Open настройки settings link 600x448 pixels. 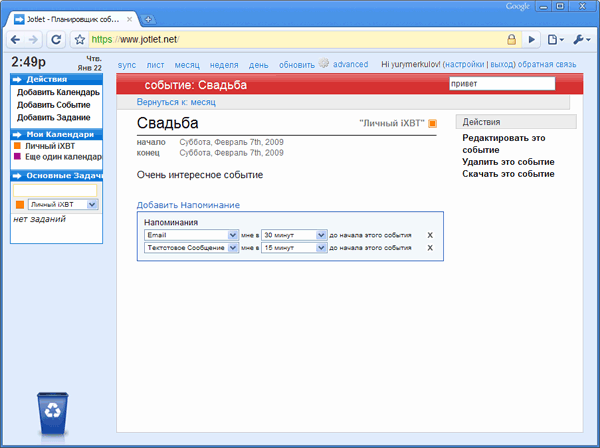click(465, 64)
